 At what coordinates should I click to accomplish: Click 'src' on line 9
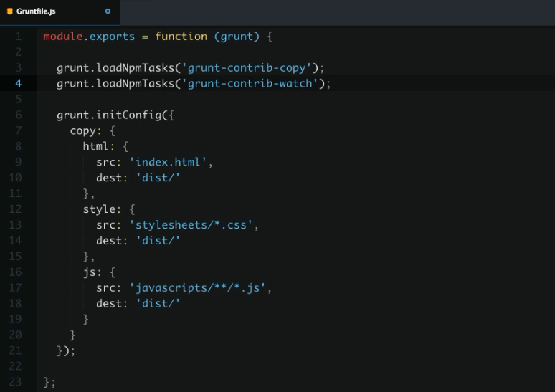point(106,163)
